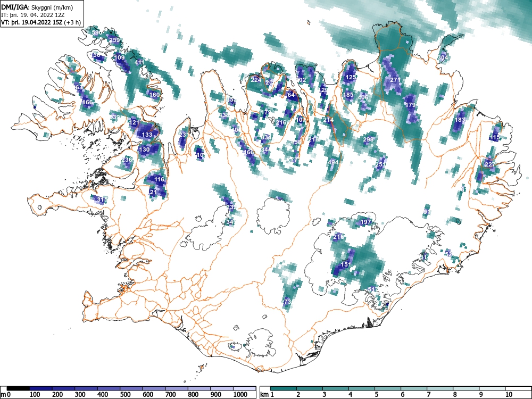The width and height of the screenshot is (532, 399).
Task: Click the '4' label on the km scale
Action: coord(350,395)
